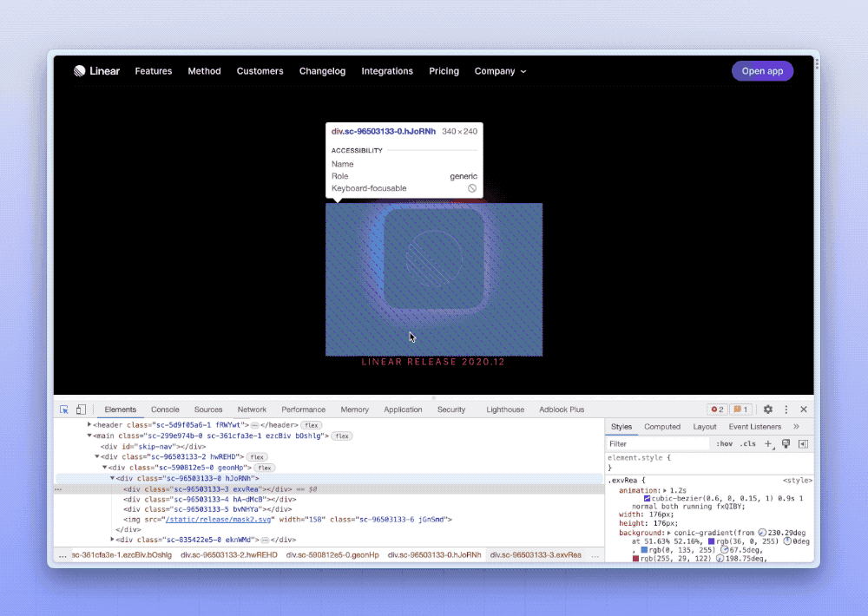Switch to the Computed tab
The image size is (868, 616).
662,427
